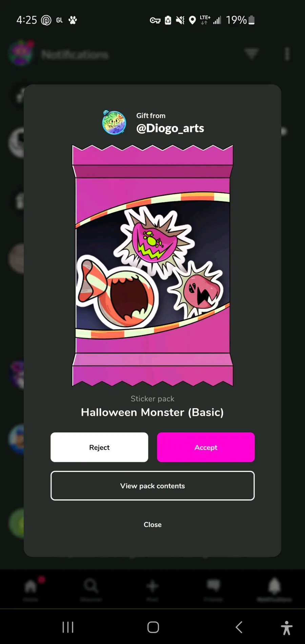Image resolution: width=305 pixels, height=644 pixels.
Task: Open View pack contents
Action: coord(152,486)
